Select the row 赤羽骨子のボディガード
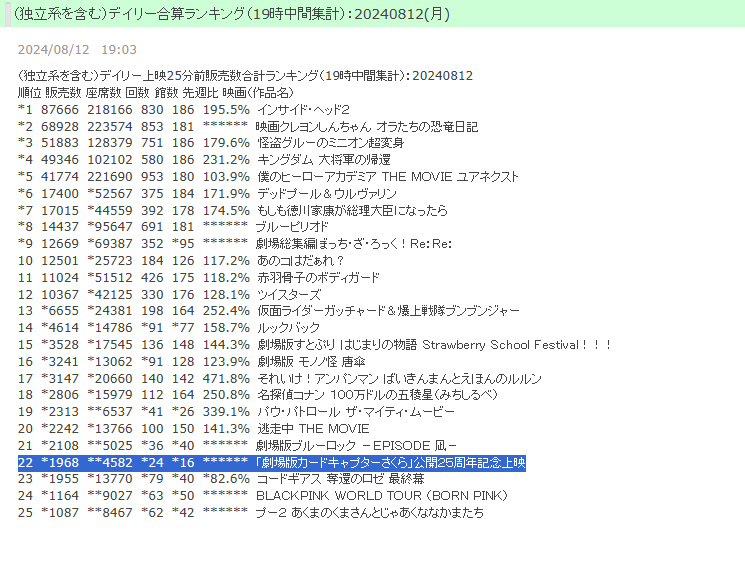Viewport: 745px width, 581px height. point(199,277)
